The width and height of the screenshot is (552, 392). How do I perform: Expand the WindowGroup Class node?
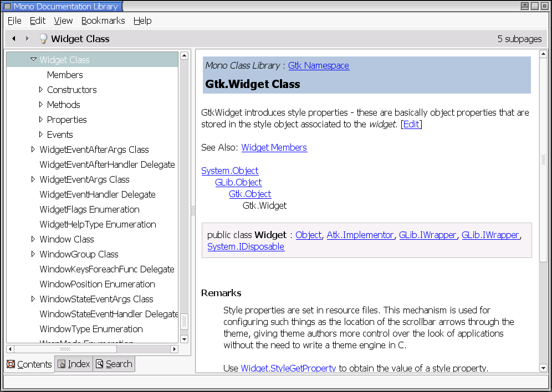click(33, 254)
